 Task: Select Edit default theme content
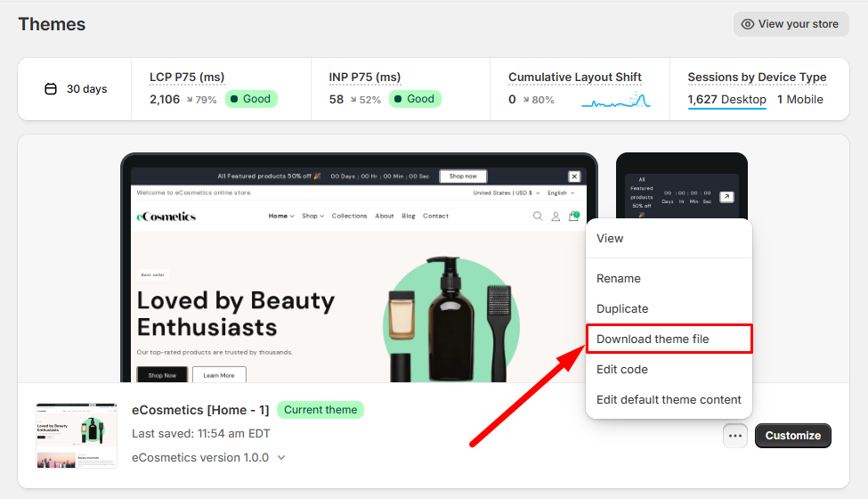669,400
